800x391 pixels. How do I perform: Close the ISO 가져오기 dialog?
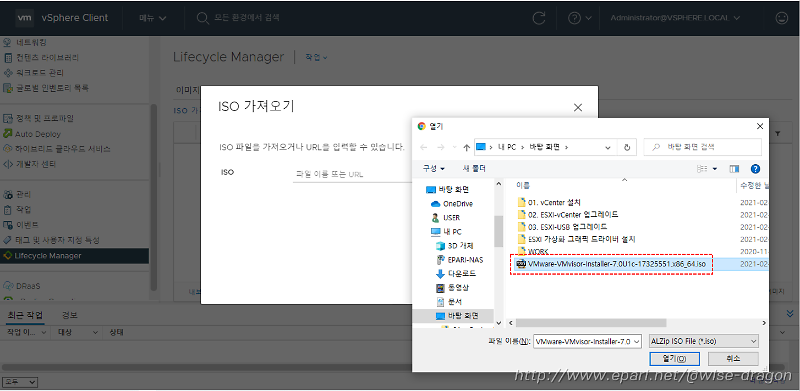click(578, 108)
